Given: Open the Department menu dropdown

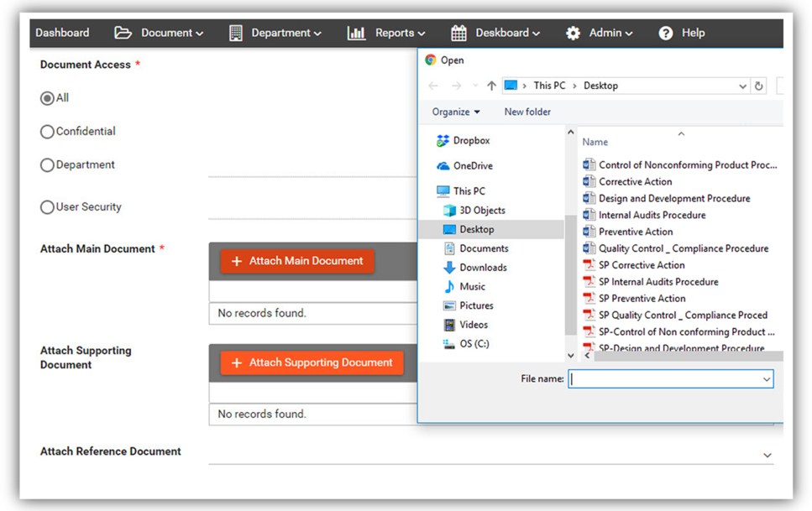Looking at the screenshot, I should (x=286, y=33).
